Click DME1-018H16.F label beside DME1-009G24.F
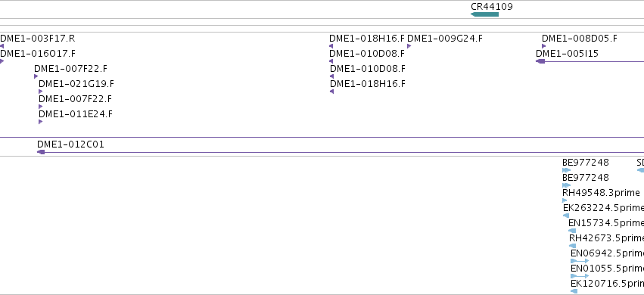 pos(367,39)
